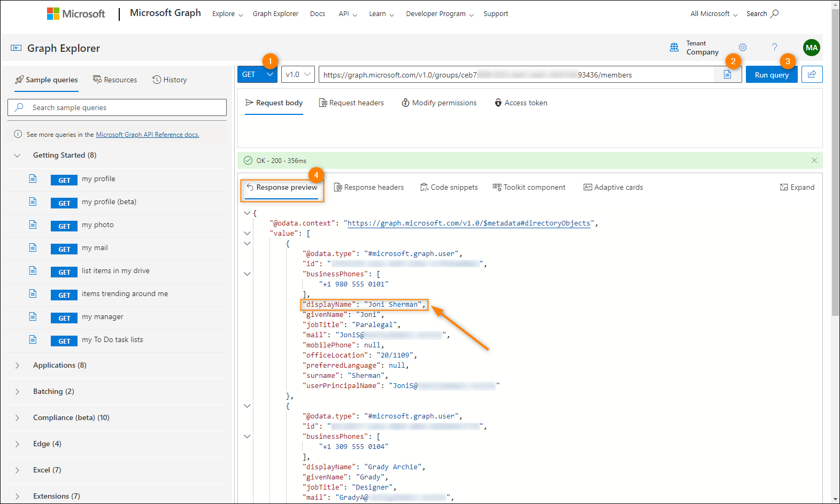Click the Tenant Company globe icon

tap(674, 48)
